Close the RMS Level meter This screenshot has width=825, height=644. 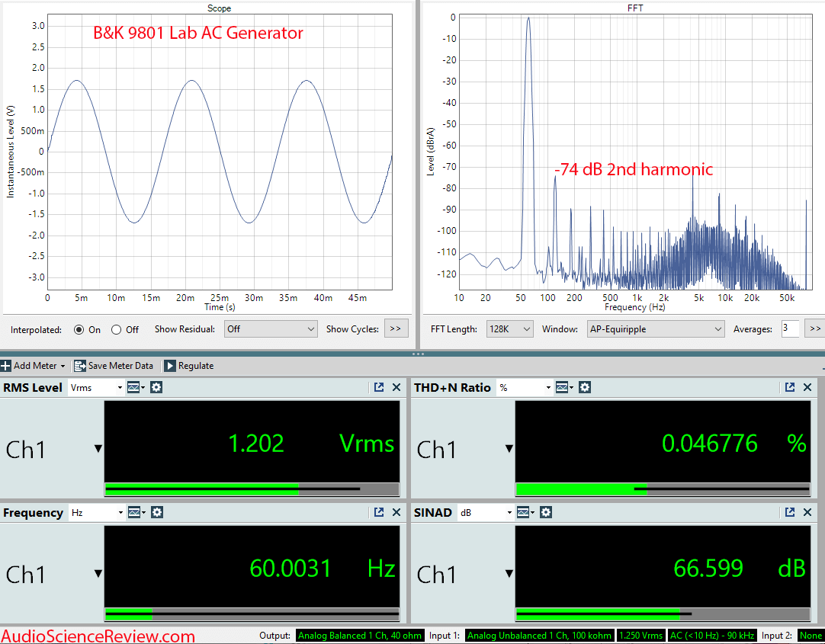click(396, 387)
